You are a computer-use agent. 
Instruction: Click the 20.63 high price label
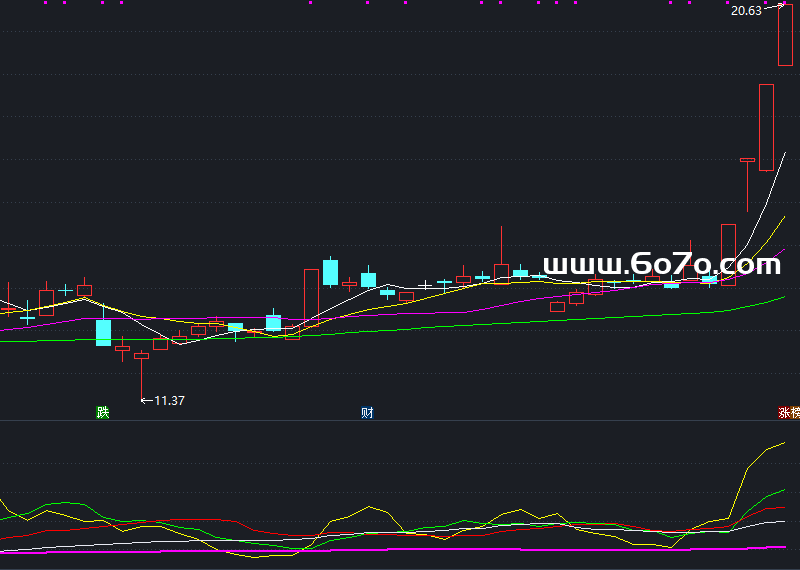coord(745,11)
